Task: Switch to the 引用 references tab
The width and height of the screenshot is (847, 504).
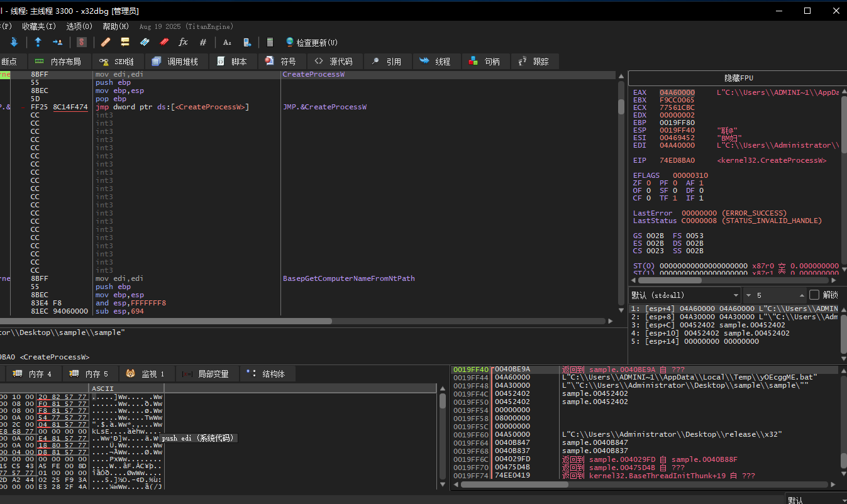Action: [x=387, y=62]
